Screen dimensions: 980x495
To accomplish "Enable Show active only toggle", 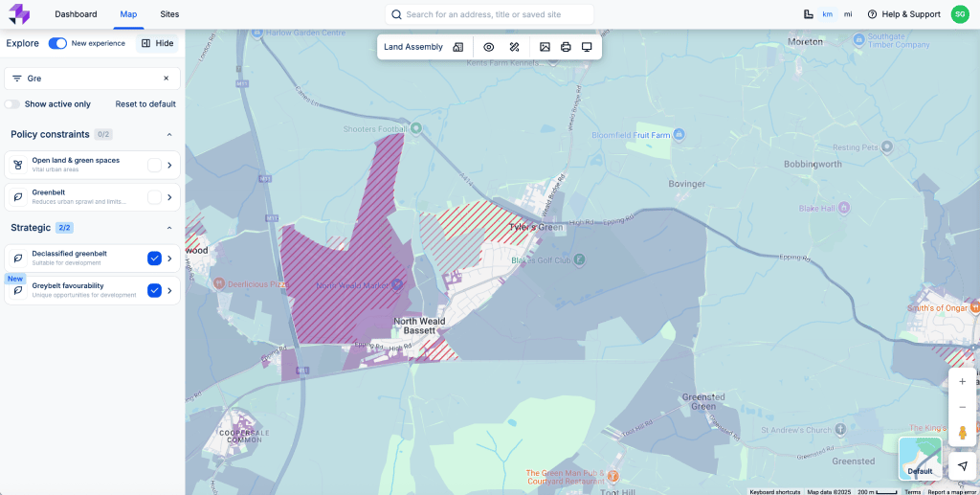I will click(12, 104).
